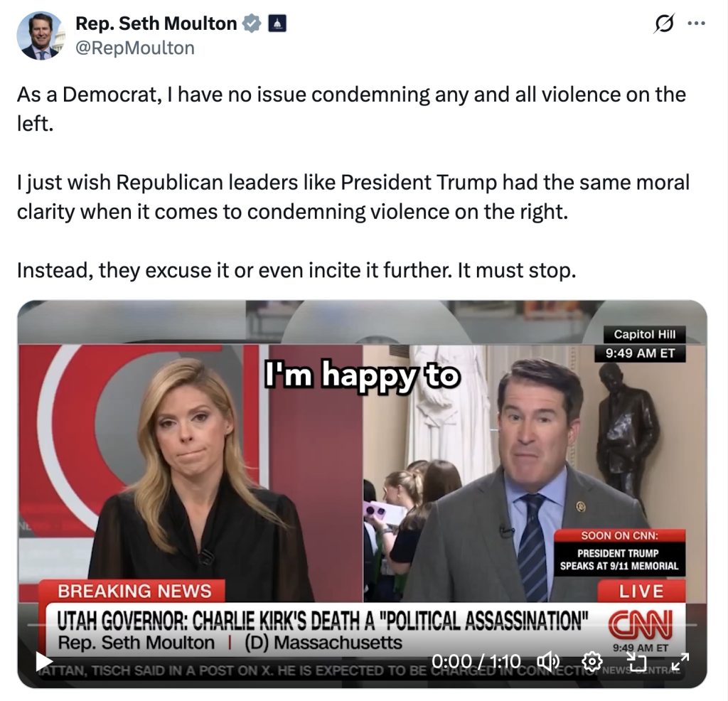Open the Rep. Seth Moulton display name
This screenshot has height=701, width=728.
[156, 23]
